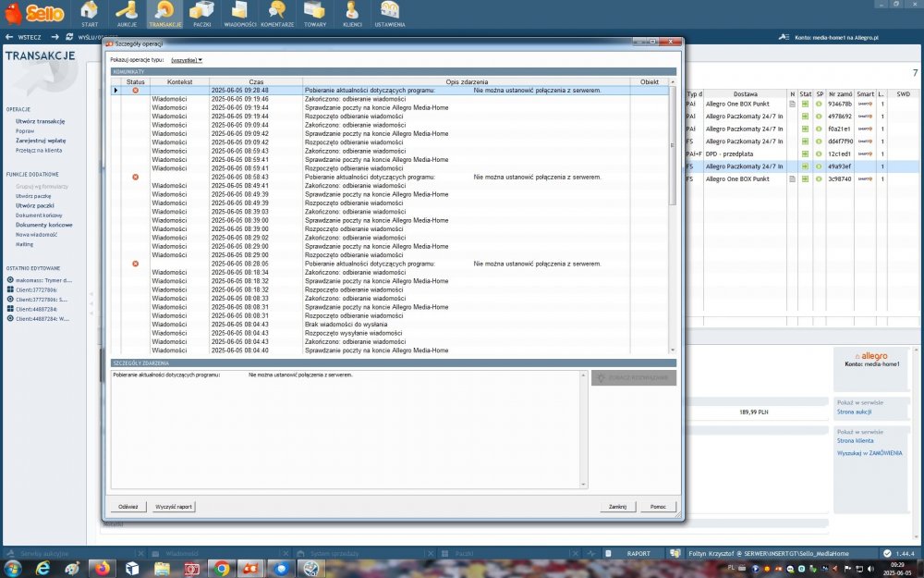
Task: Click 'Utwórz transakcję' in the sidebar
Action: 40,121
